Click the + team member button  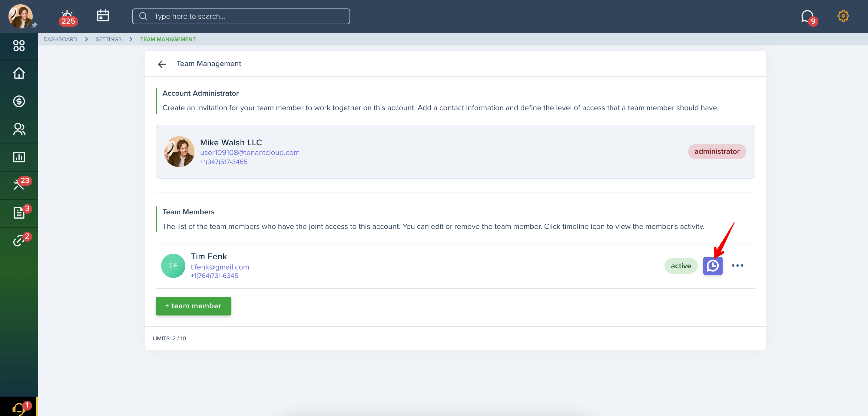(194, 306)
